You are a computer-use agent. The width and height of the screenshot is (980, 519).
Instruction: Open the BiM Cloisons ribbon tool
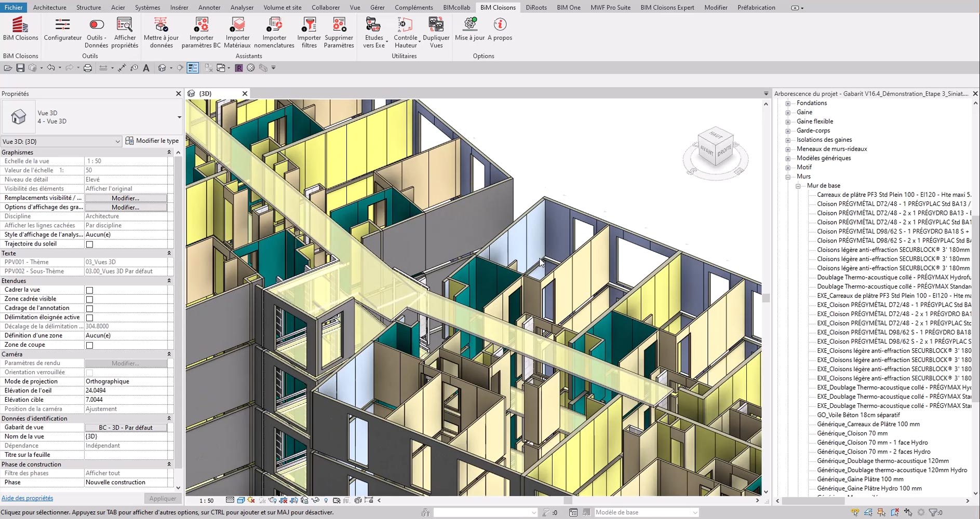[x=20, y=29]
